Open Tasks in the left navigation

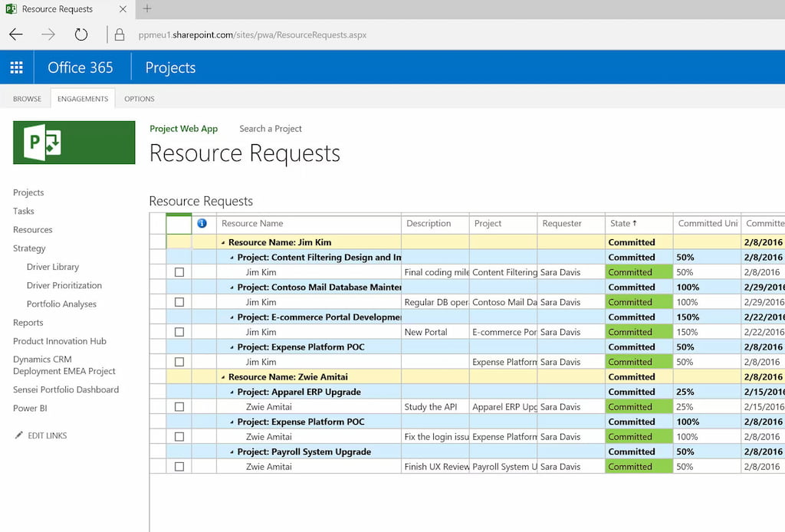point(24,212)
